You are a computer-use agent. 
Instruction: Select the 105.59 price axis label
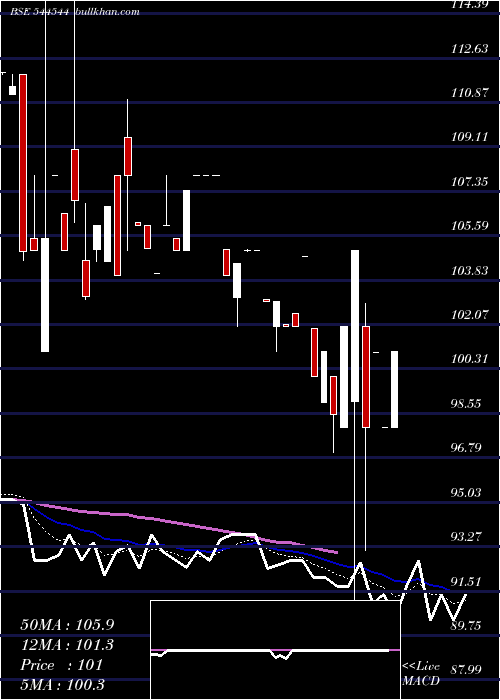(469, 226)
